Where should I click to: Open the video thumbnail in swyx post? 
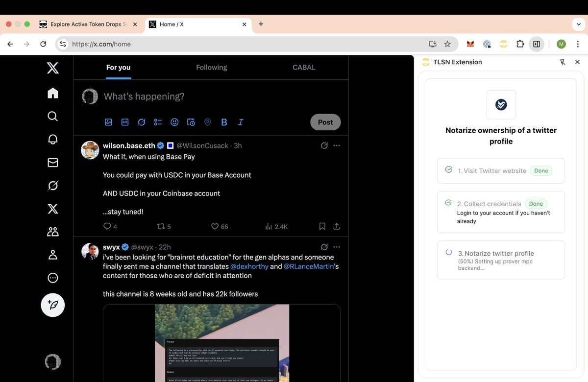[x=222, y=343]
